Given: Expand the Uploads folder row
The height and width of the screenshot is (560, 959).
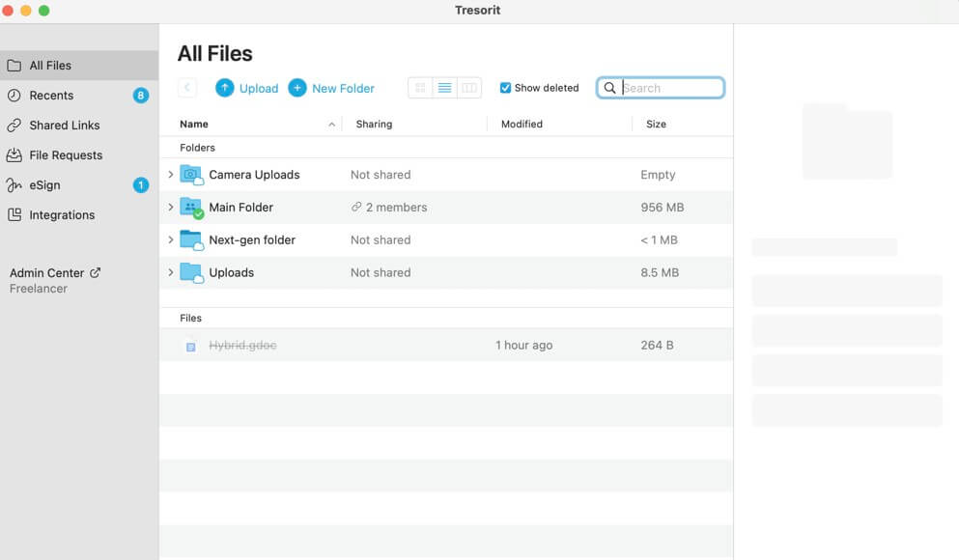Looking at the screenshot, I should [x=171, y=272].
